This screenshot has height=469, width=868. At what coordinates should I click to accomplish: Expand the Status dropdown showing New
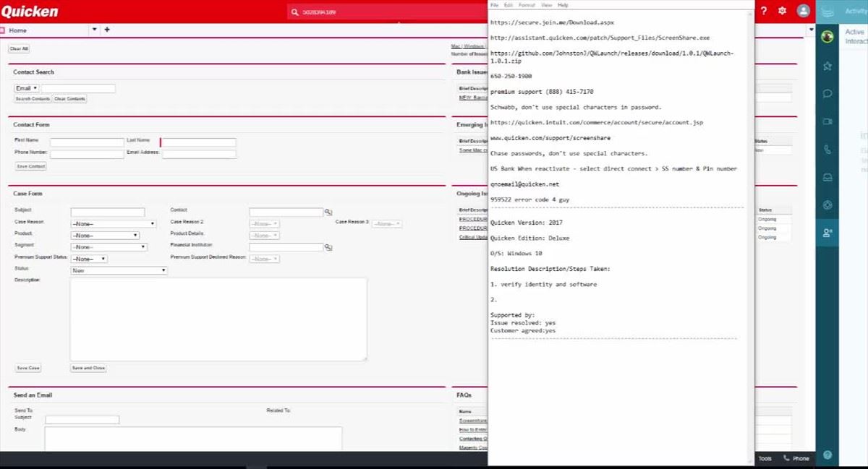119,270
